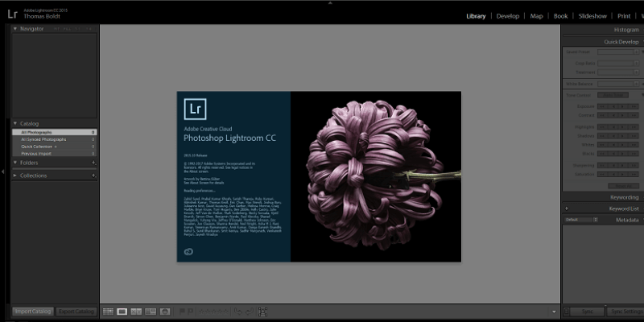Expand the Collections panel
Image resolution: width=644 pixels, height=322 pixels.
click(x=15, y=175)
